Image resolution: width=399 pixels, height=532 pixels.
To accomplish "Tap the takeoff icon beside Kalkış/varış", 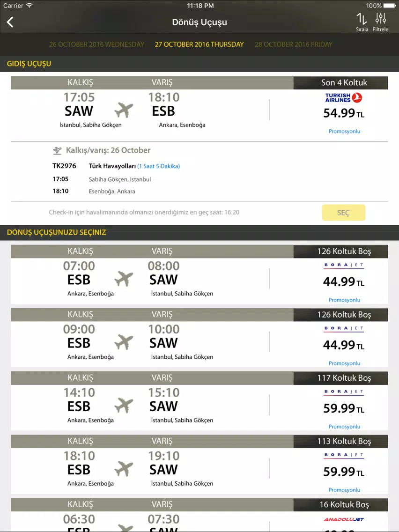I will [57, 150].
